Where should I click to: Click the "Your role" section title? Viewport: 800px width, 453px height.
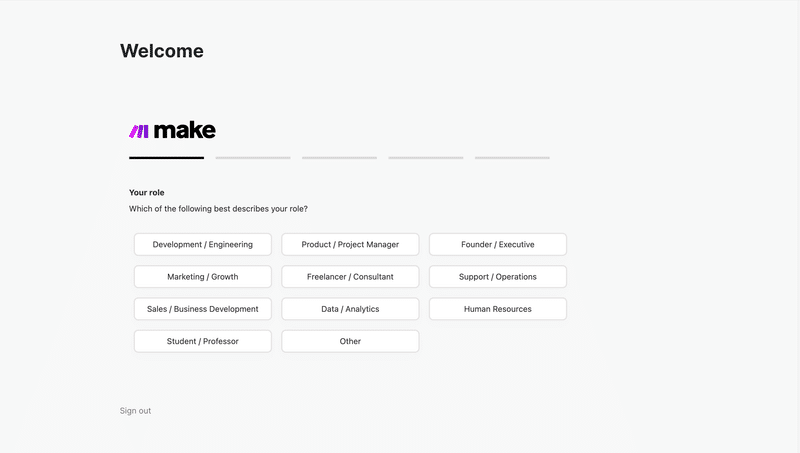pos(147,192)
